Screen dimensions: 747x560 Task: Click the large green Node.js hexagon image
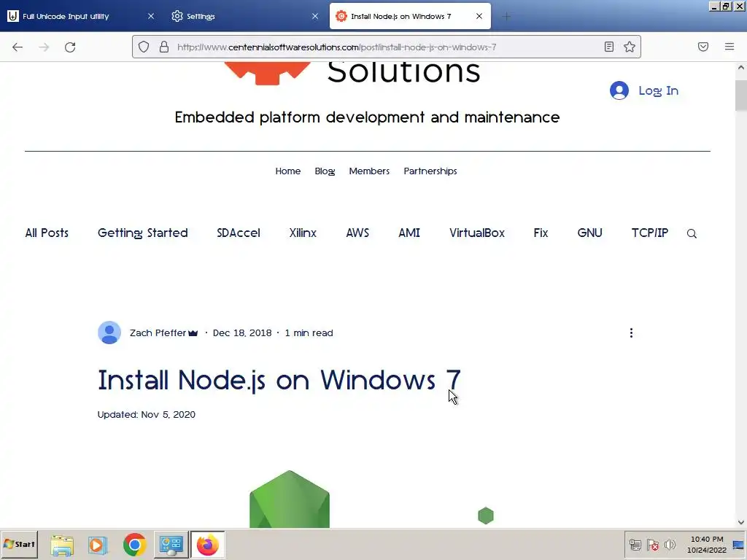(289, 499)
